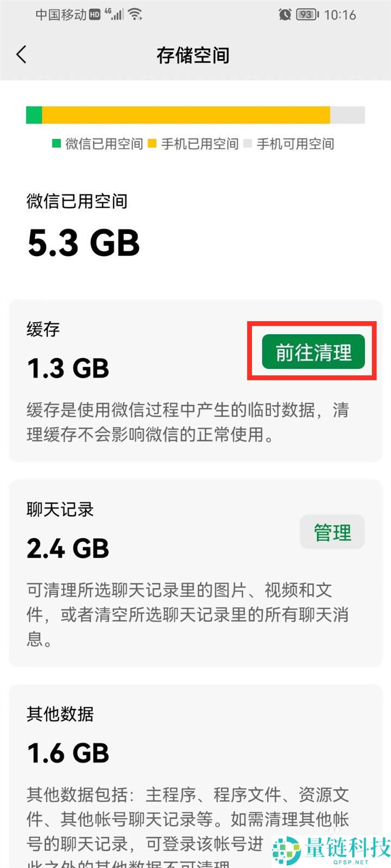The height and width of the screenshot is (868, 391).
Task: Open the 其他数据 1.6 GB card
Action: point(195,776)
